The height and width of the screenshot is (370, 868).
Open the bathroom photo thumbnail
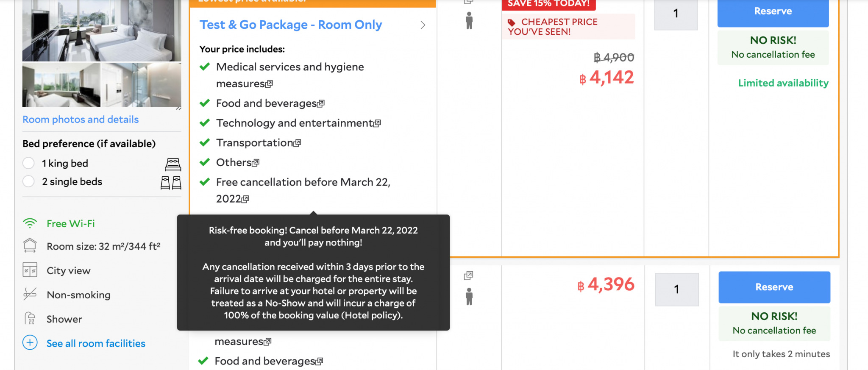point(142,85)
